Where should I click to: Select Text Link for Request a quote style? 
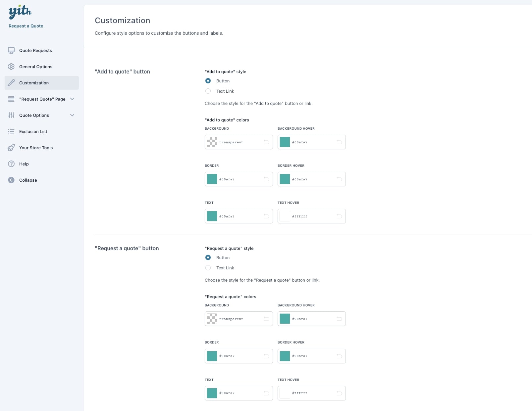(208, 268)
